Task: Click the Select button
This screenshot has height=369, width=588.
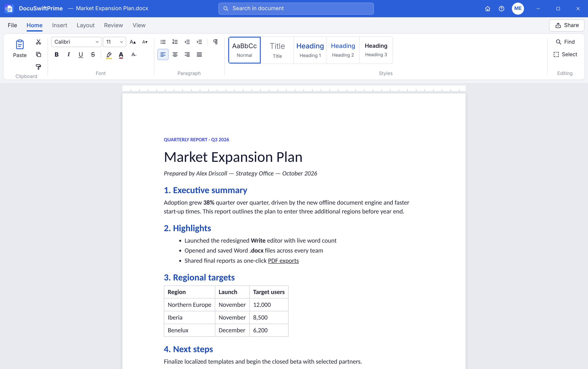Action: (565, 54)
